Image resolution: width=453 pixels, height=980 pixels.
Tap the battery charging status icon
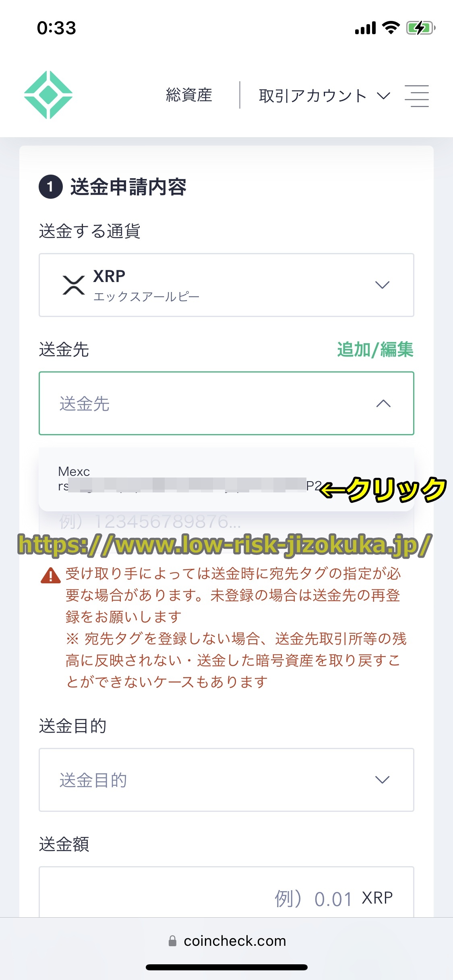click(x=421, y=28)
